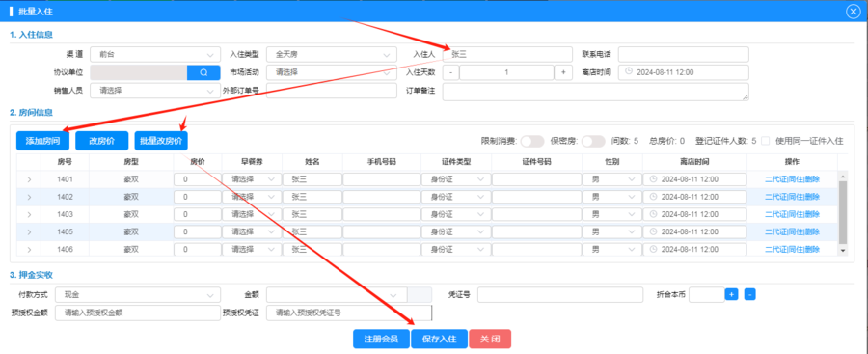Decrease 入住天数 with the minus button
The height and width of the screenshot is (354, 868).
click(450, 72)
